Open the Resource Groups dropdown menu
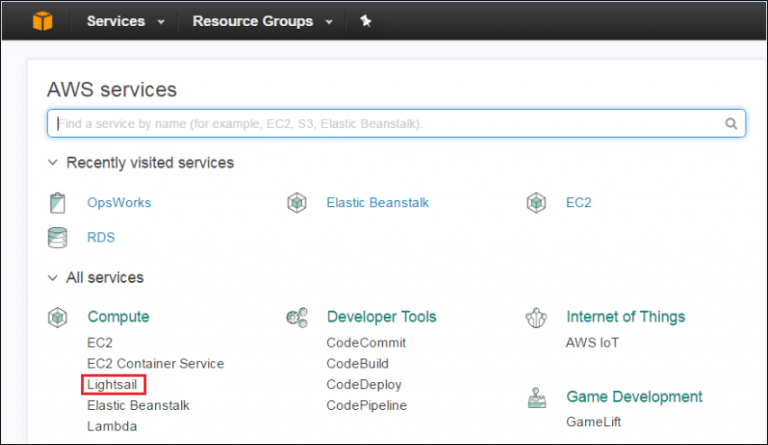Image resolution: width=768 pixels, height=445 pixels. 262,21
